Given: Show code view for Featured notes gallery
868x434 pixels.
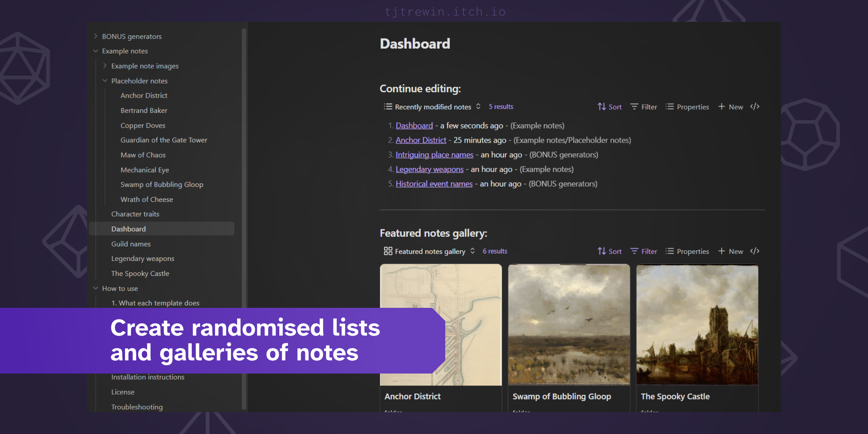Looking at the screenshot, I should click(755, 251).
